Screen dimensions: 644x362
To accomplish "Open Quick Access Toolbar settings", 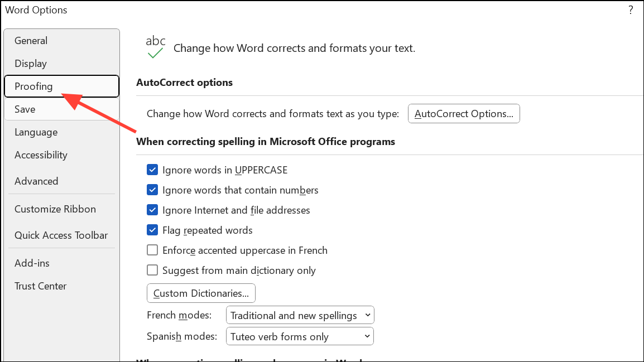I will 61,235.
